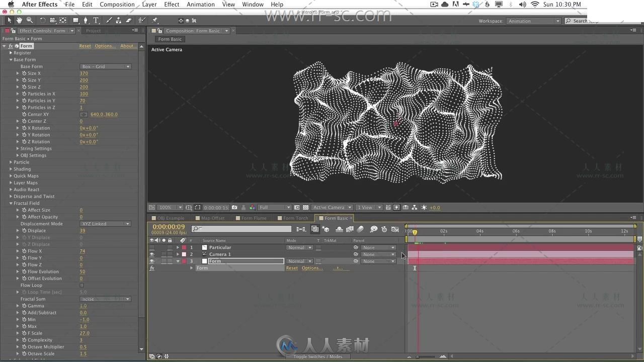
Task: Open the Base Form Box - Grid dropdown
Action: pos(106,66)
